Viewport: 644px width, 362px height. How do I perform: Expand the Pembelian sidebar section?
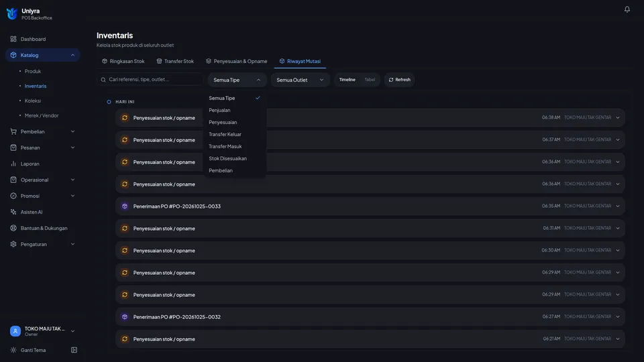pyautogui.click(x=42, y=131)
